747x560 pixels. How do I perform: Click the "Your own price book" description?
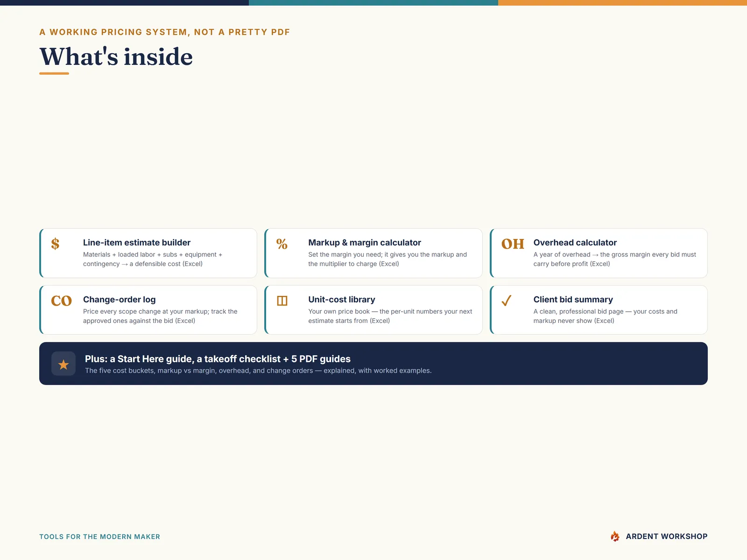click(390, 316)
